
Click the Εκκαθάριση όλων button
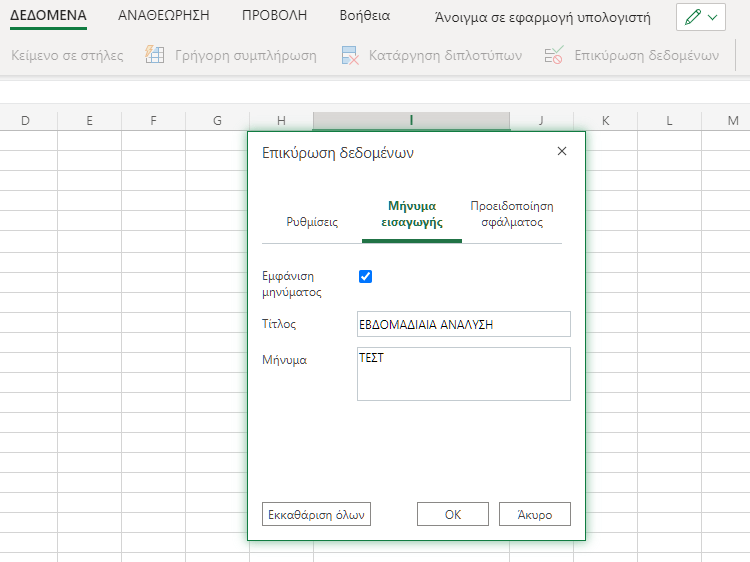click(x=316, y=514)
